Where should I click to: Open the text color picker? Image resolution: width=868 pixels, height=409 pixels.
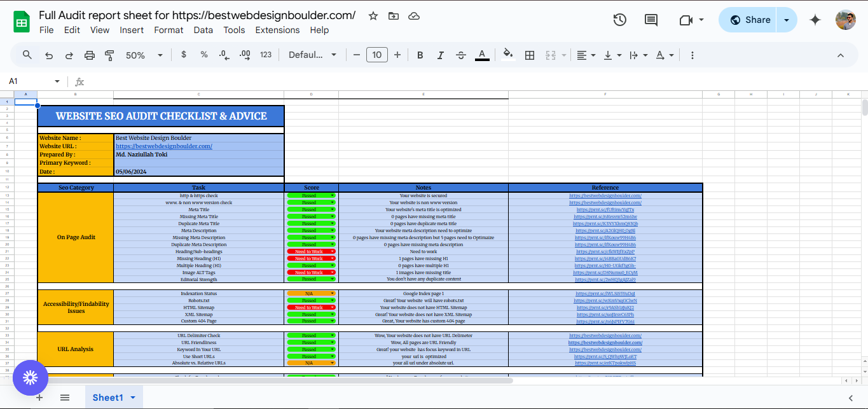pos(482,55)
